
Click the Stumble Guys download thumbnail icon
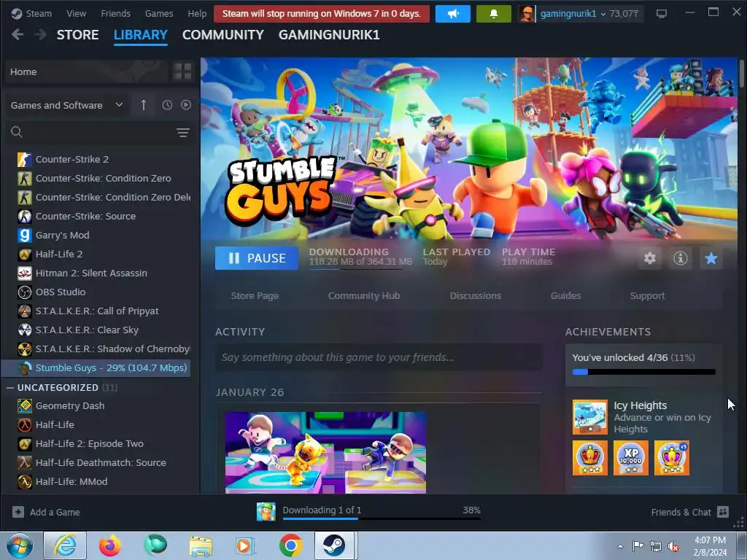click(266, 512)
